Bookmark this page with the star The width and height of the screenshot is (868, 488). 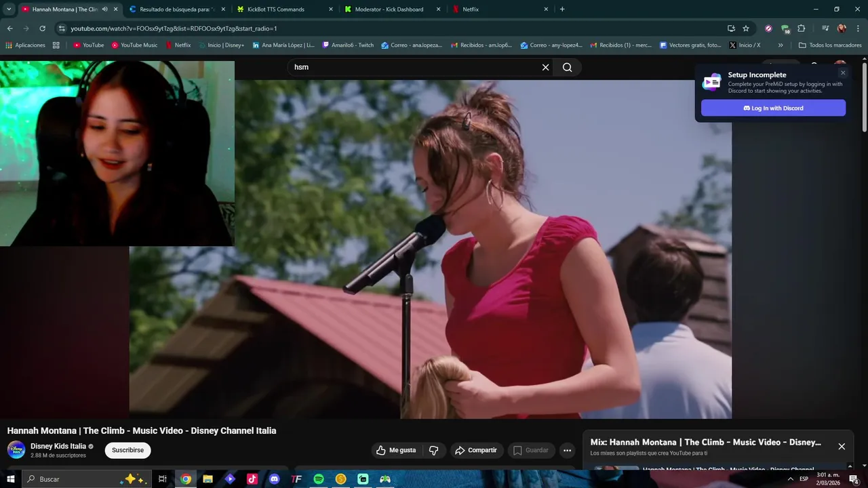(x=746, y=28)
